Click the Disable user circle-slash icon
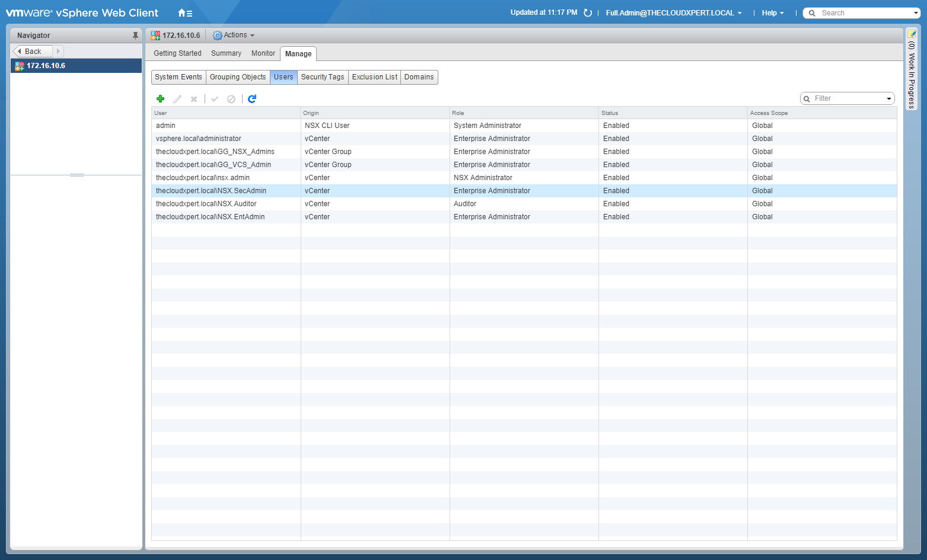 (x=231, y=99)
